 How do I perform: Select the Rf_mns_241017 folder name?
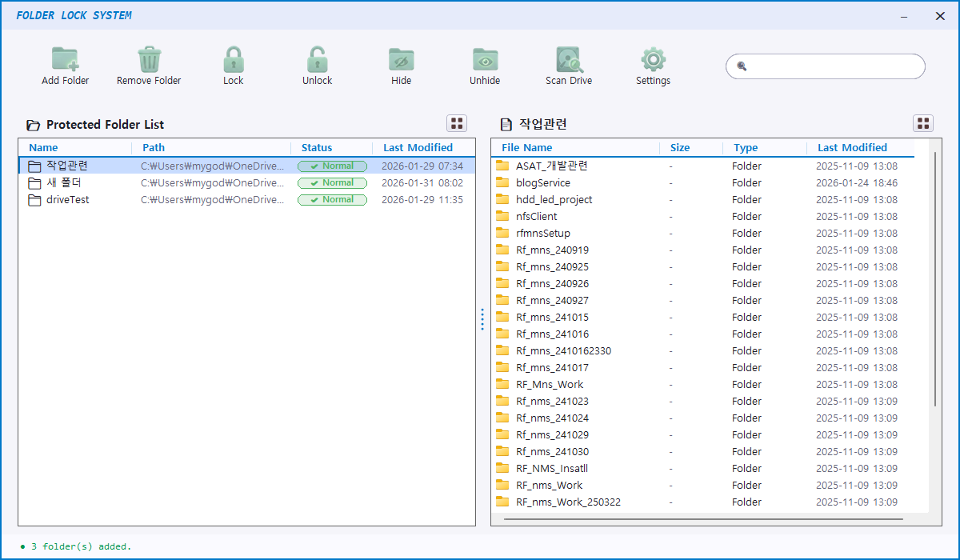click(552, 367)
